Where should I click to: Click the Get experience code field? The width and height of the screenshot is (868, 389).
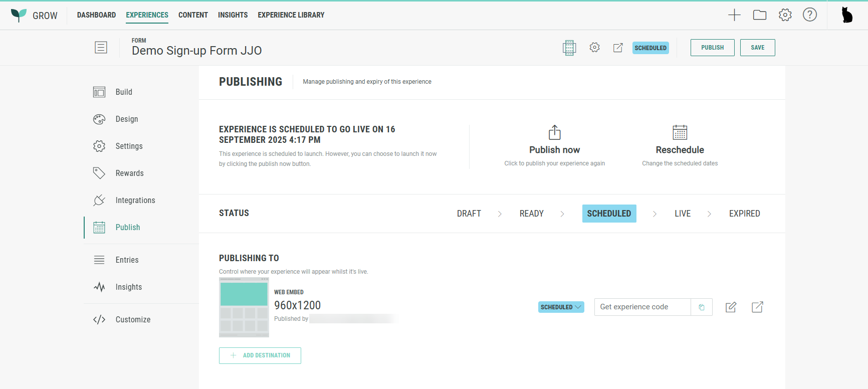[x=642, y=307]
